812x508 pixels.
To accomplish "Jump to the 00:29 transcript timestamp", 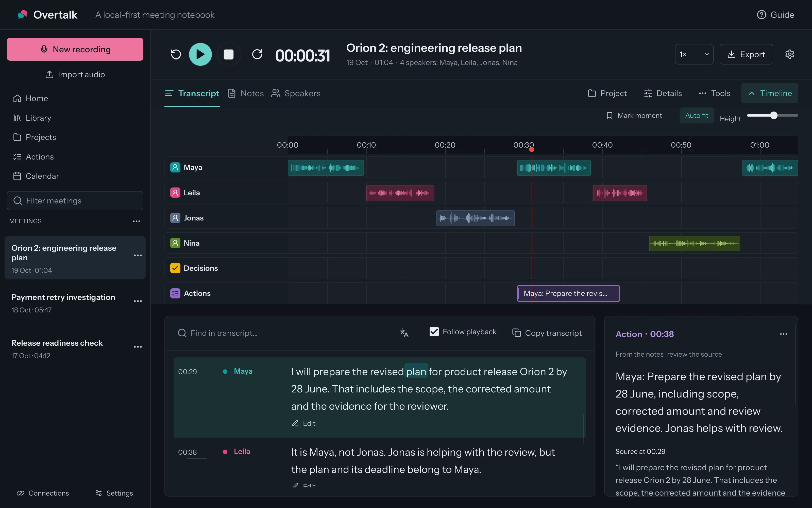I will pos(188,372).
